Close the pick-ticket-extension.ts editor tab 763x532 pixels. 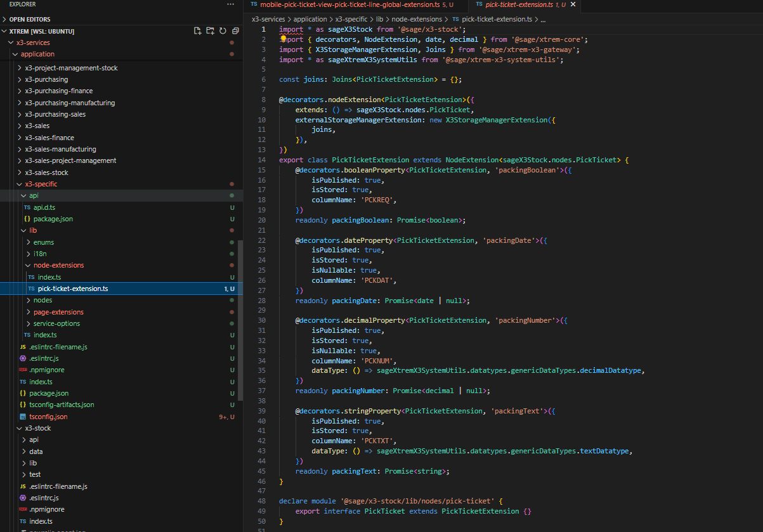(x=573, y=4)
